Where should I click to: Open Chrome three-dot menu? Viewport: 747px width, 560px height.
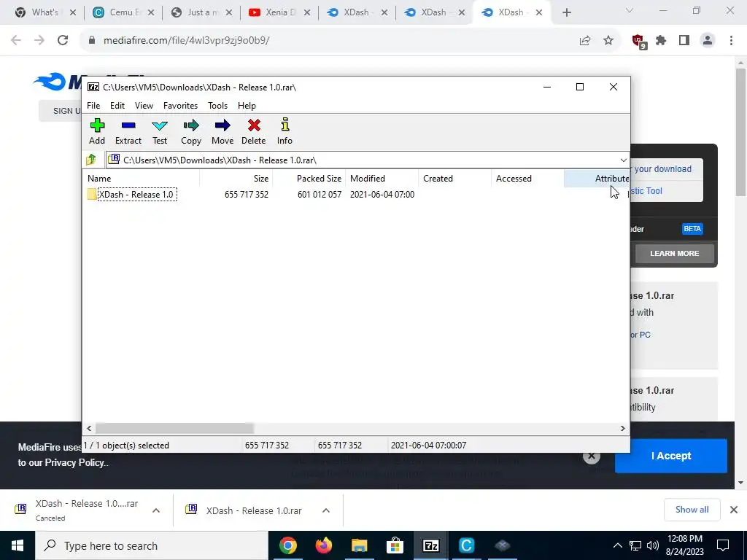tap(731, 40)
